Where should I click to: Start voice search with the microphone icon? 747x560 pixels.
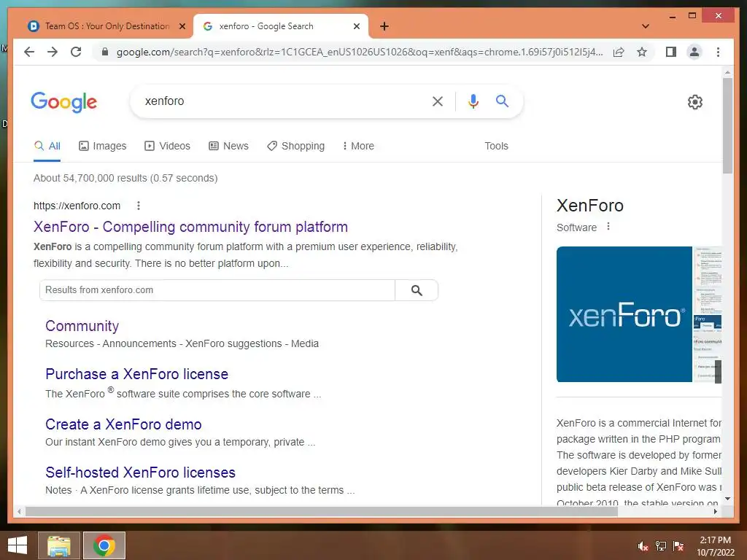tap(473, 101)
